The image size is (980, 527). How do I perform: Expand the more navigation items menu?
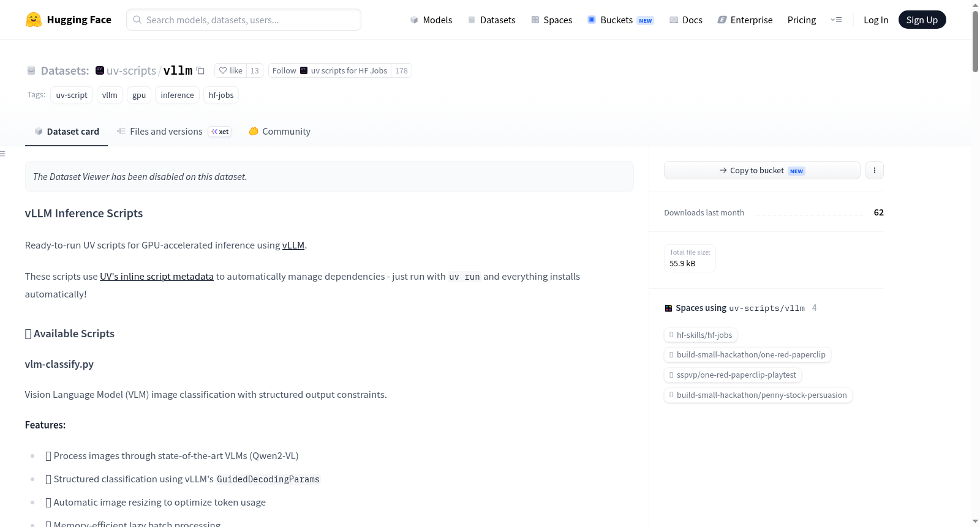[x=836, y=20]
